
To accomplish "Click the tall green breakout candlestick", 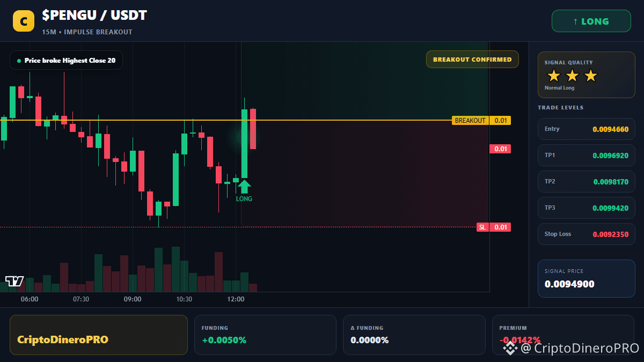I will pos(244,143).
